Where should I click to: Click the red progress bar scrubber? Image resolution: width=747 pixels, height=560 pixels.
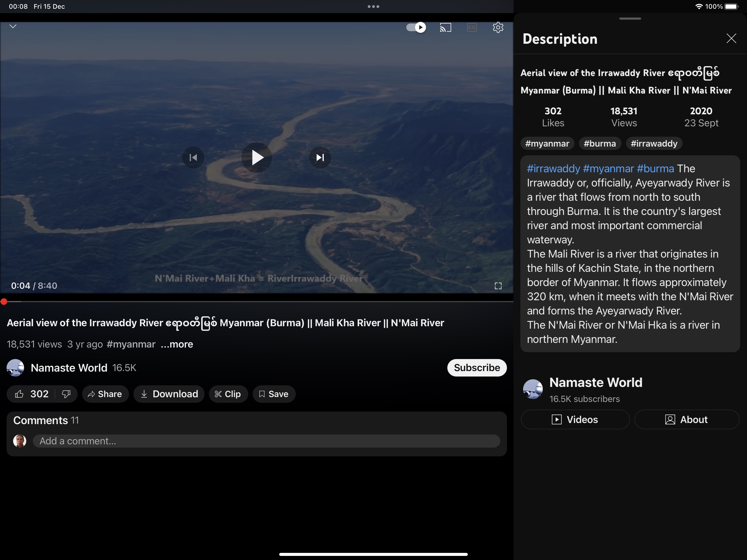click(x=4, y=302)
